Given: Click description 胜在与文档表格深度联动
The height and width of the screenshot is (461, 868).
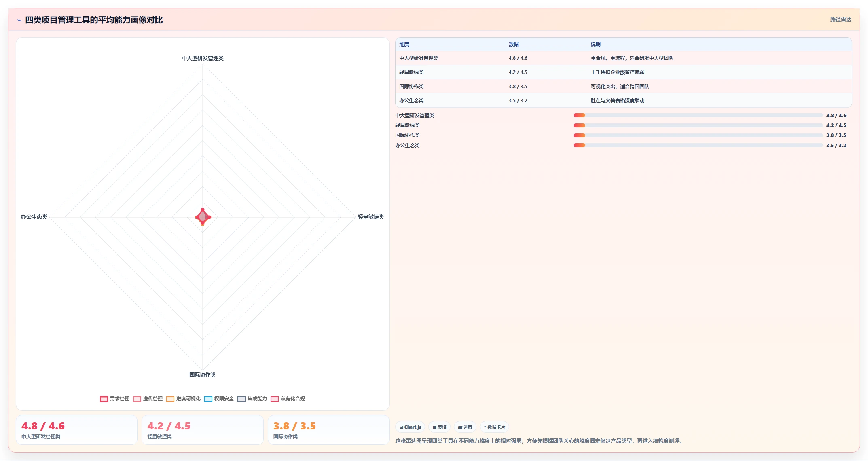Looking at the screenshot, I should click(617, 101).
